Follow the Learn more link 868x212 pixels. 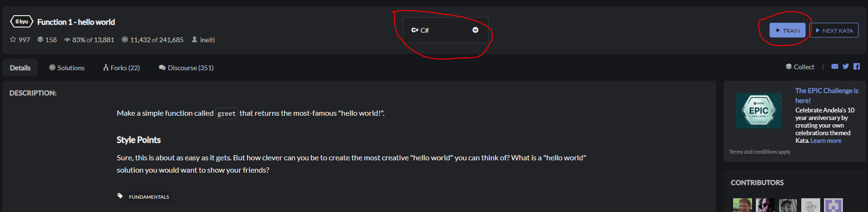click(x=826, y=141)
